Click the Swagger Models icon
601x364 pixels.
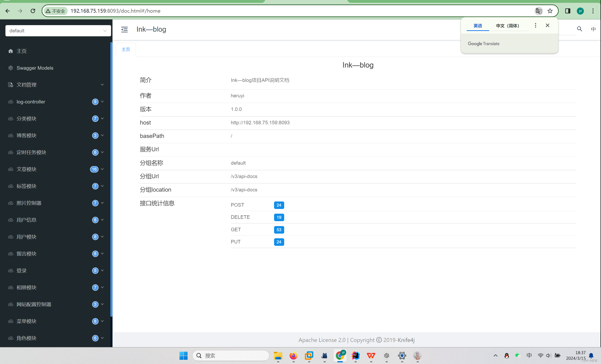tap(10, 68)
